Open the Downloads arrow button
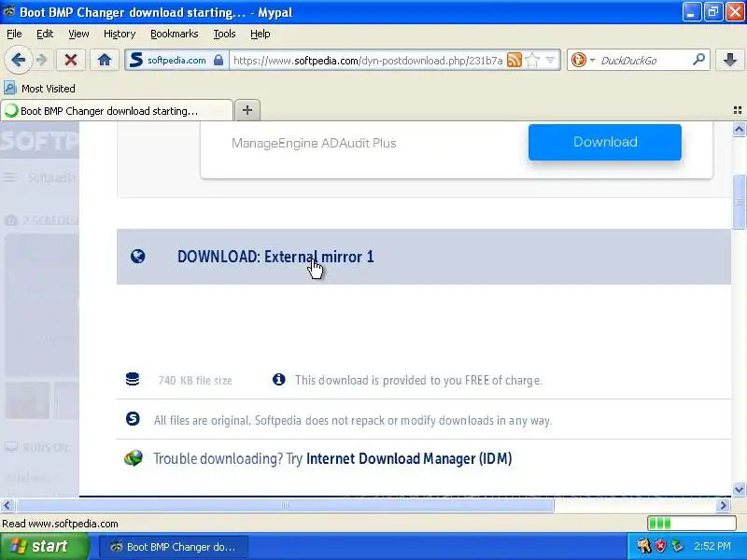The image size is (747, 560). (x=730, y=60)
